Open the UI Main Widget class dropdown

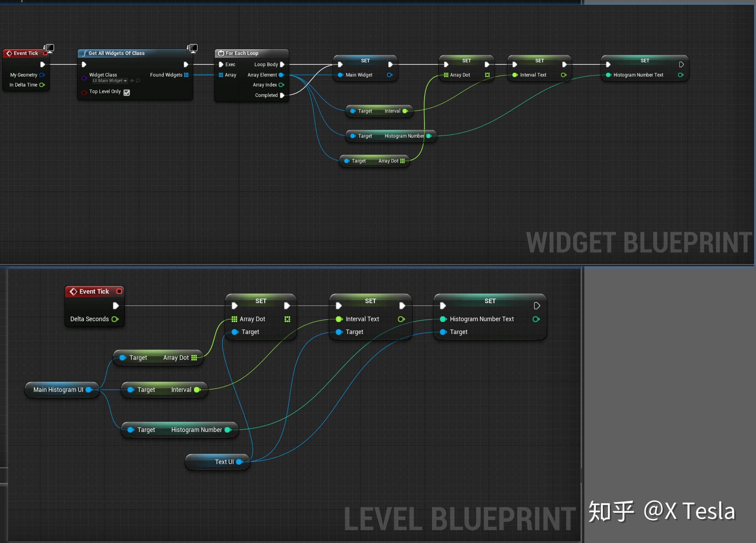(109, 80)
